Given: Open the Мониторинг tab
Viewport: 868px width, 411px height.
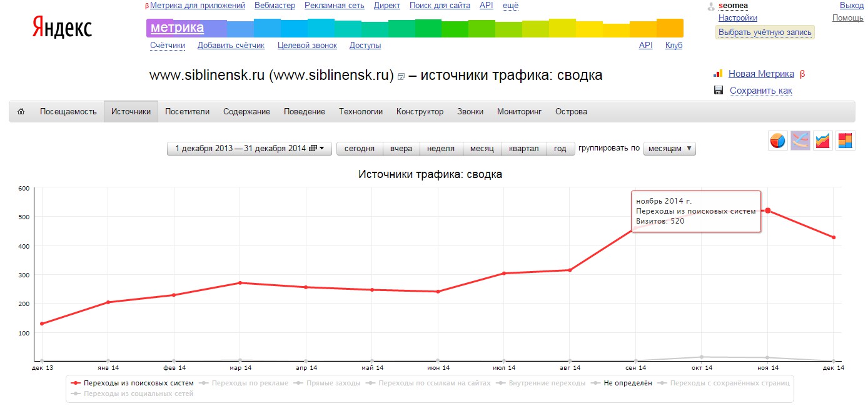Looking at the screenshot, I should tap(519, 112).
